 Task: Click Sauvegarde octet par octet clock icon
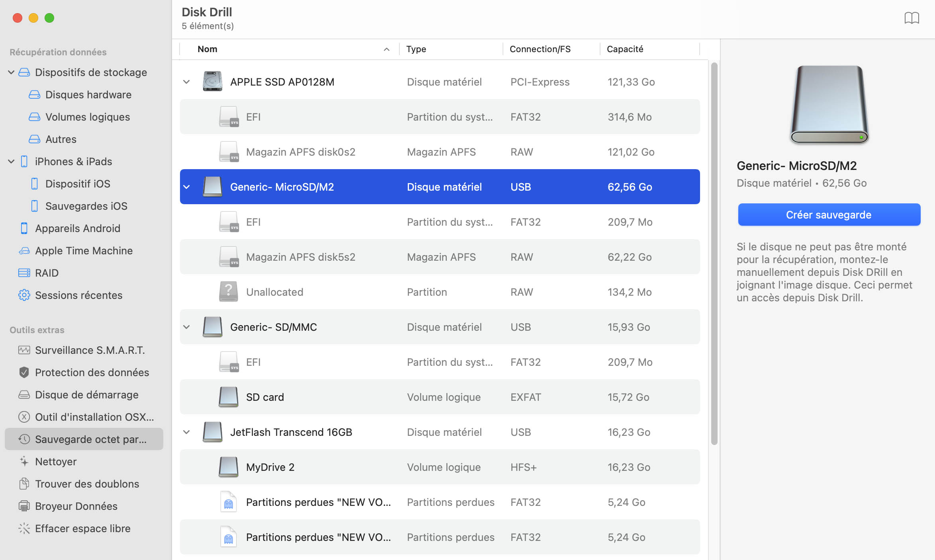tap(24, 439)
